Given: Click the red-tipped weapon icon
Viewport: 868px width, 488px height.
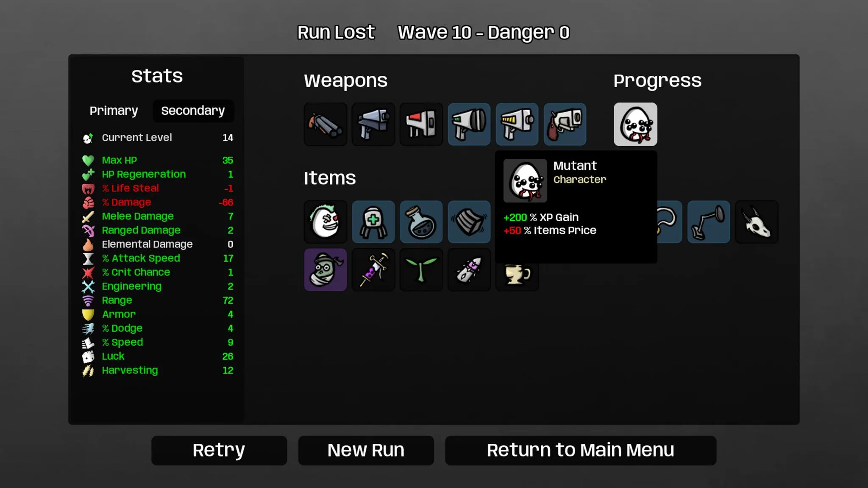Looking at the screenshot, I should (420, 123).
